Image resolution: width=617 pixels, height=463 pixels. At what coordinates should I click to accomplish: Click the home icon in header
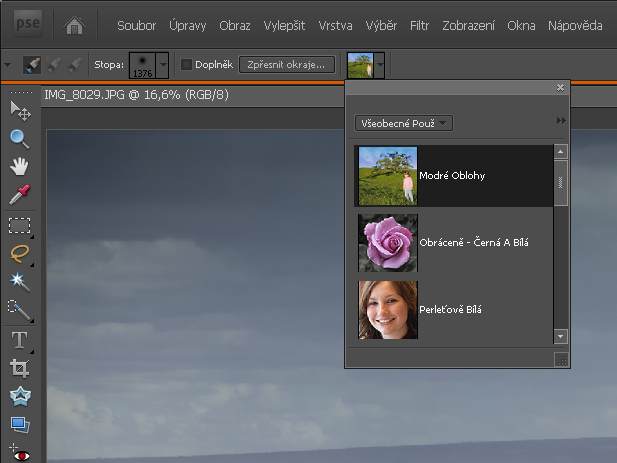pyautogui.click(x=75, y=25)
